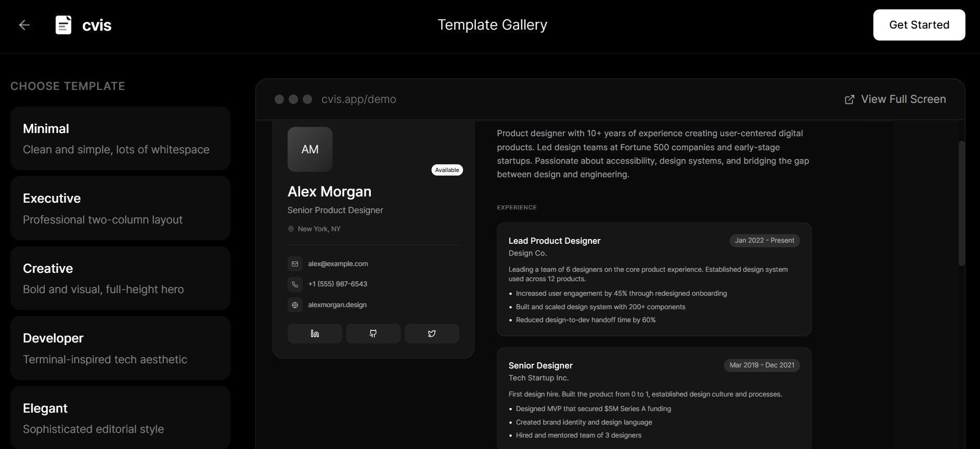Click bullet about brand identity and design language
The width and height of the screenshot is (980, 449).
(x=584, y=422)
